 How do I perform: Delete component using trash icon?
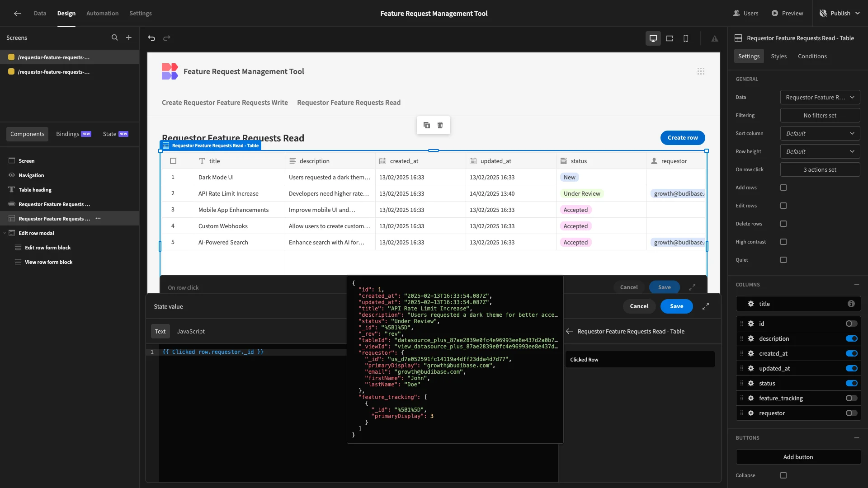point(440,125)
